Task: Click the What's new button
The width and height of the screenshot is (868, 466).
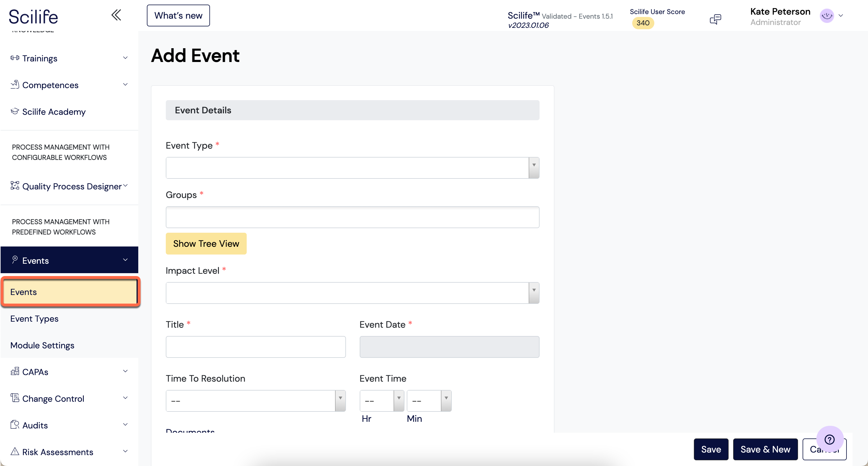Action: click(178, 15)
